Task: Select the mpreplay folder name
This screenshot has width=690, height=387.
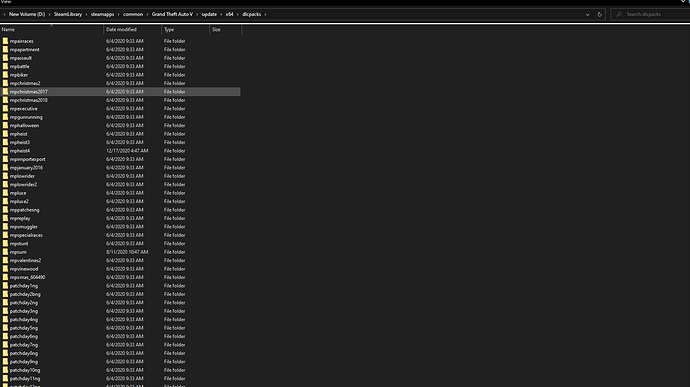Action: click(x=20, y=218)
